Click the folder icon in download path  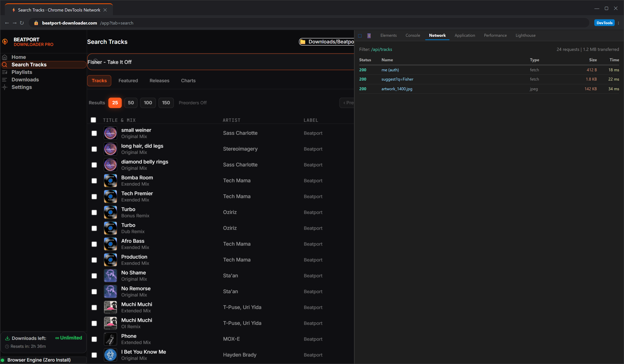[303, 42]
